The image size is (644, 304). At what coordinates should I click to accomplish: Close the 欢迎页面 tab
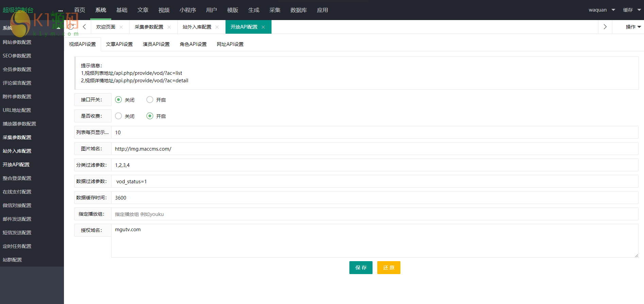pyautogui.click(x=121, y=27)
